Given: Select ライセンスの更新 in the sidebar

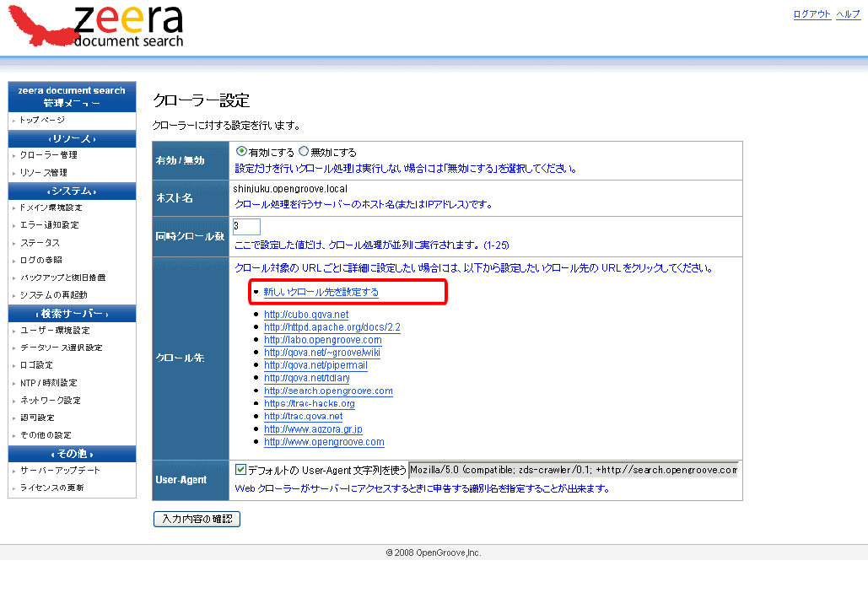Looking at the screenshot, I should pos(52,488).
